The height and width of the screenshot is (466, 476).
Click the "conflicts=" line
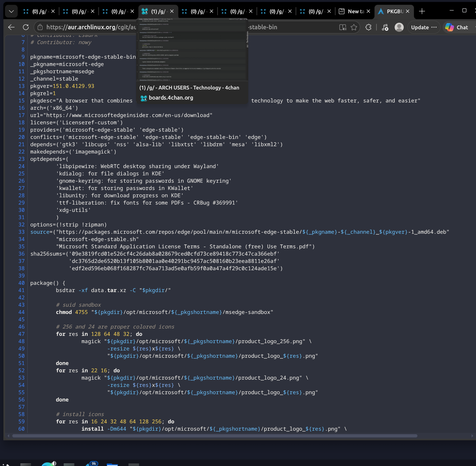(x=149, y=137)
